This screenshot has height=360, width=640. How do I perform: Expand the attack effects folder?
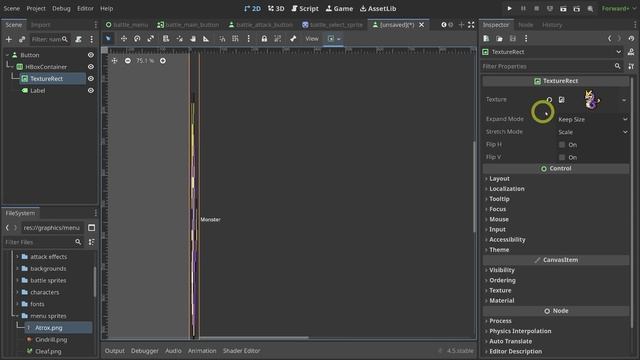(x=48, y=257)
